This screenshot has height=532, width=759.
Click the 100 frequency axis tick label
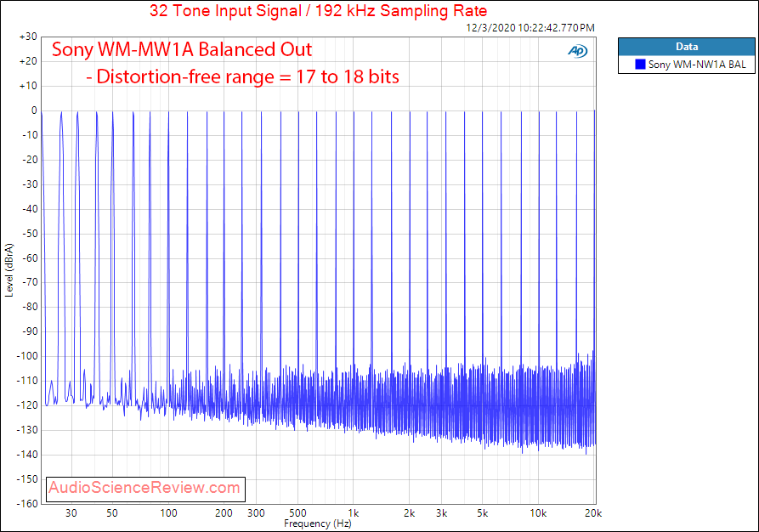[x=168, y=513]
